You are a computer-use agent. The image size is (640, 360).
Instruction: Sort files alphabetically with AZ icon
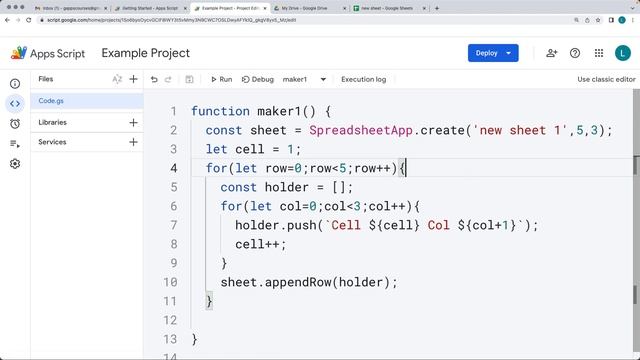(x=117, y=79)
